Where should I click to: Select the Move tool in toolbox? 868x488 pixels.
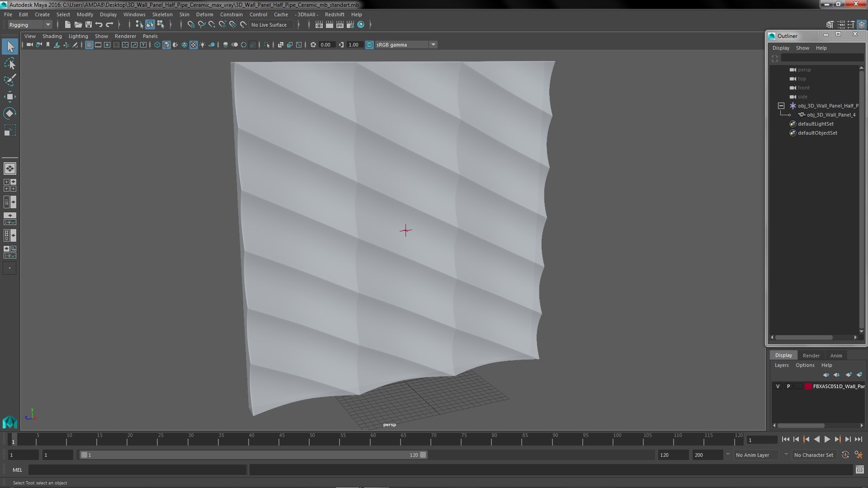(x=9, y=97)
